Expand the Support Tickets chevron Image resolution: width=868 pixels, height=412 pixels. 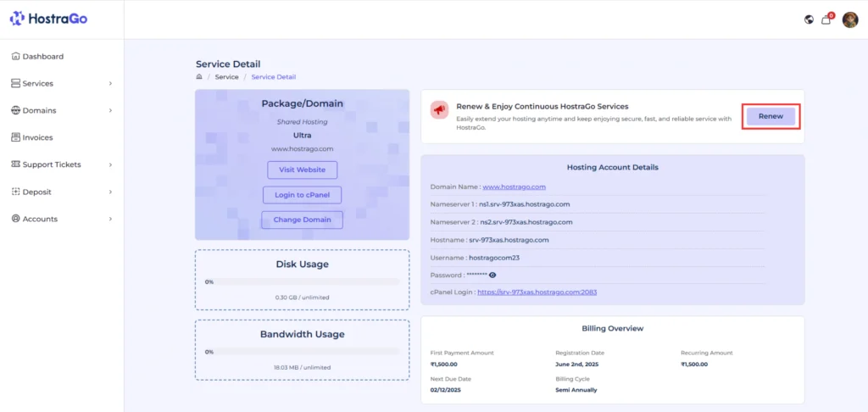pos(110,164)
